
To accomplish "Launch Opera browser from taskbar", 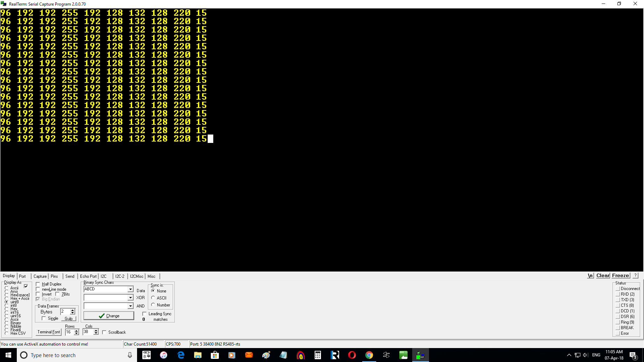I will 352,355.
